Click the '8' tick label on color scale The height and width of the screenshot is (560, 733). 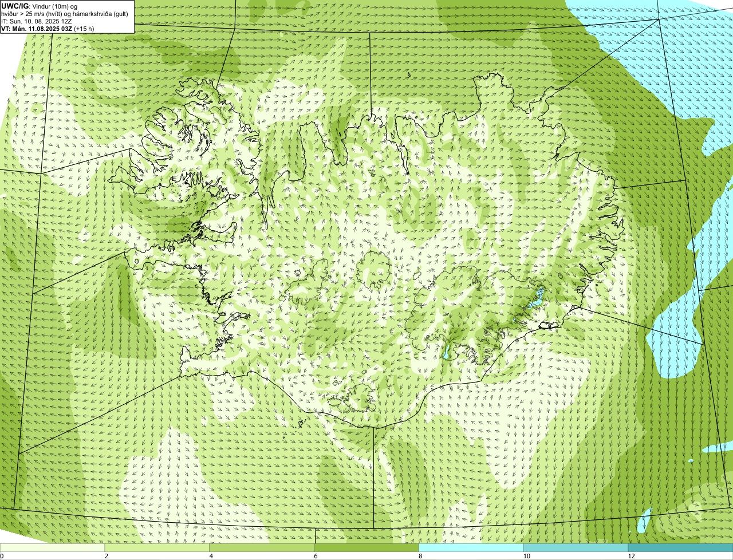point(420,556)
